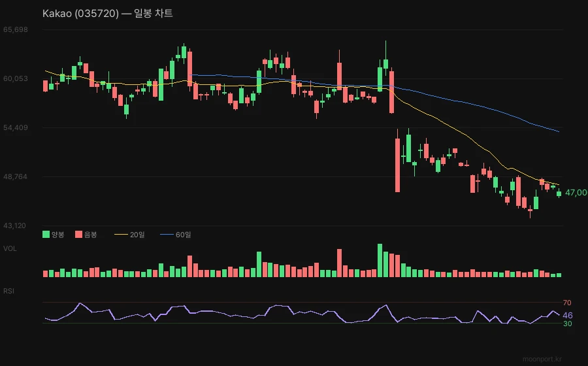Click the 양봉 legend label text

click(58, 234)
